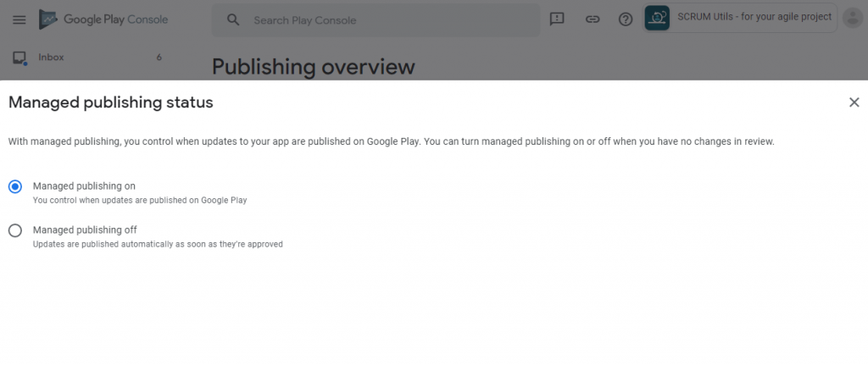Click the Publishing overview heading
868x365 pixels.
coord(314,67)
